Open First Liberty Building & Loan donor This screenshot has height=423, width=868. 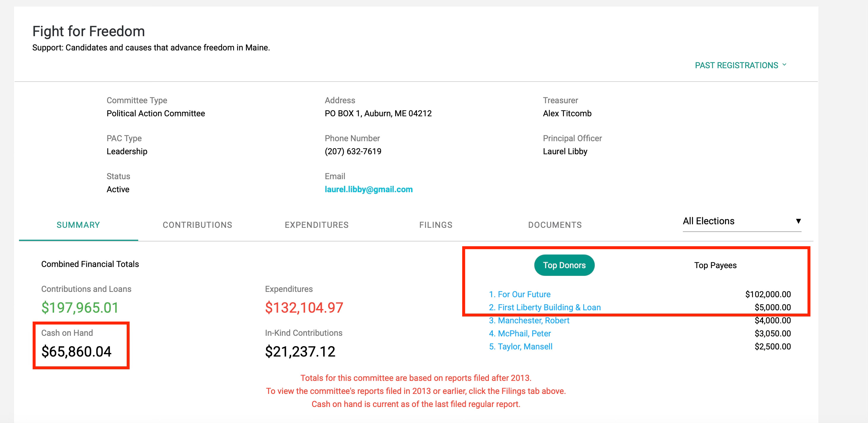tap(549, 307)
